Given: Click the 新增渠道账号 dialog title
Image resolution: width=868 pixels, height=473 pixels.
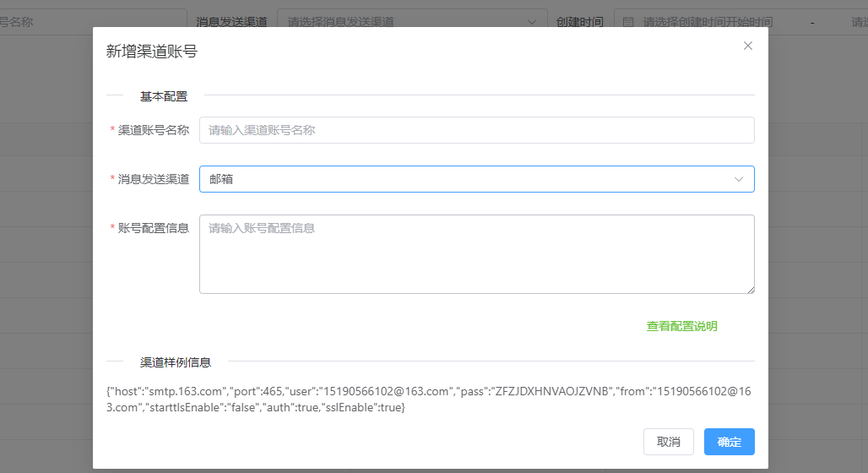Looking at the screenshot, I should click(152, 52).
